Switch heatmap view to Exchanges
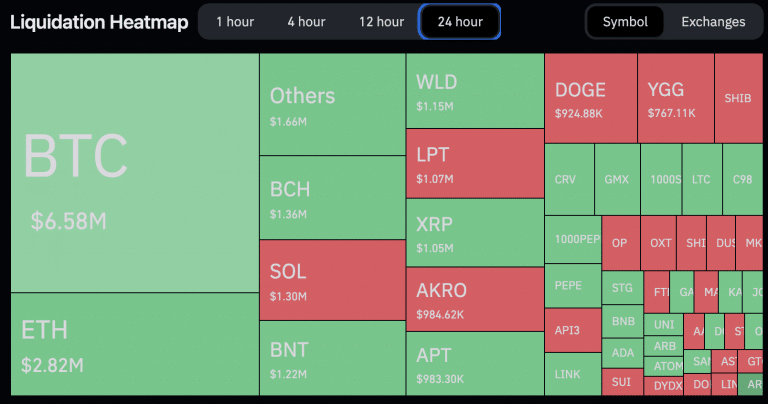The width and height of the screenshot is (768, 404). 713,21
